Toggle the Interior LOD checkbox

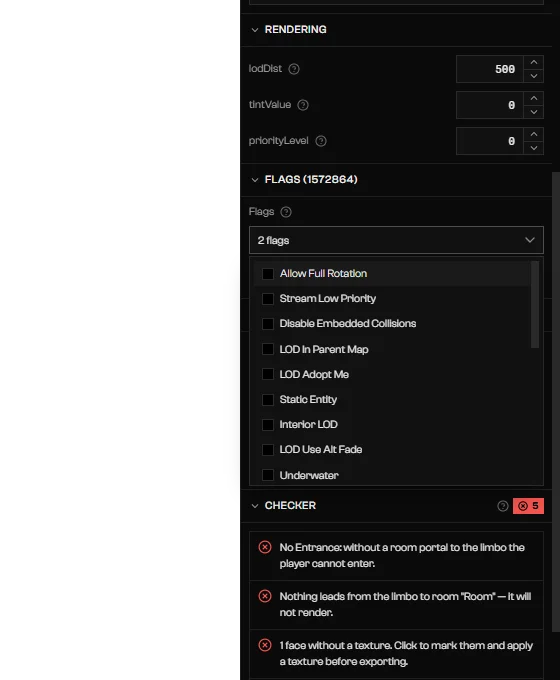pos(268,425)
